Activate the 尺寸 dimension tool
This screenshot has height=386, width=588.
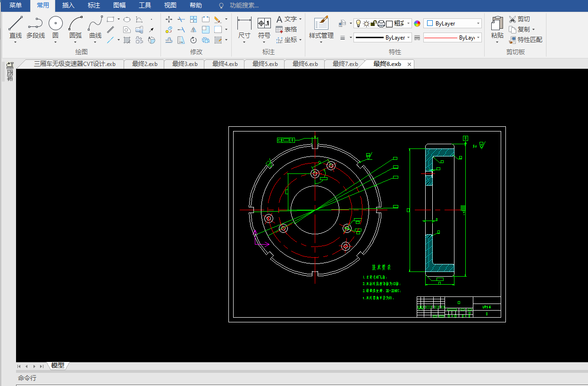(244, 24)
